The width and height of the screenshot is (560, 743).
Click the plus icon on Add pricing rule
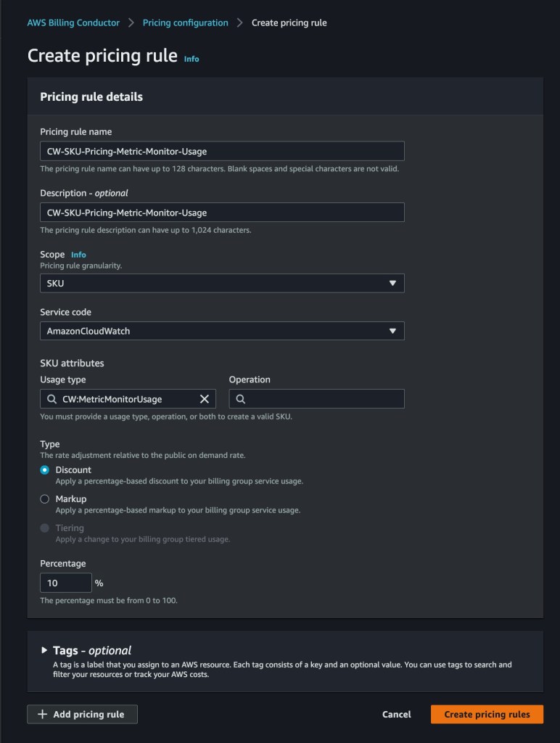[x=42, y=715]
